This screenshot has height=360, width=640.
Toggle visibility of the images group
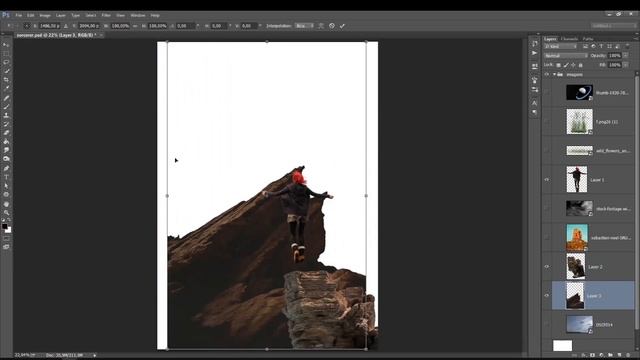point(547,74)
